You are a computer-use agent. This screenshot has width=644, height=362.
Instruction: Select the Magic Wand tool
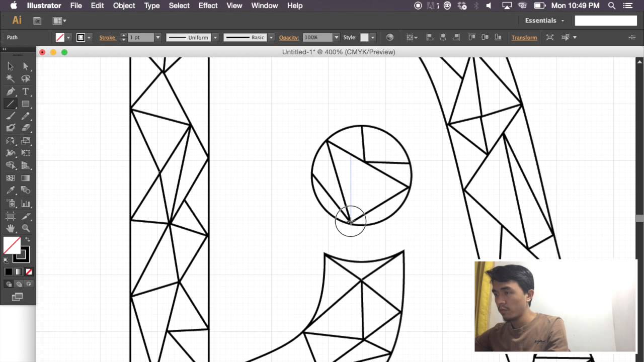tap(11, 78)
